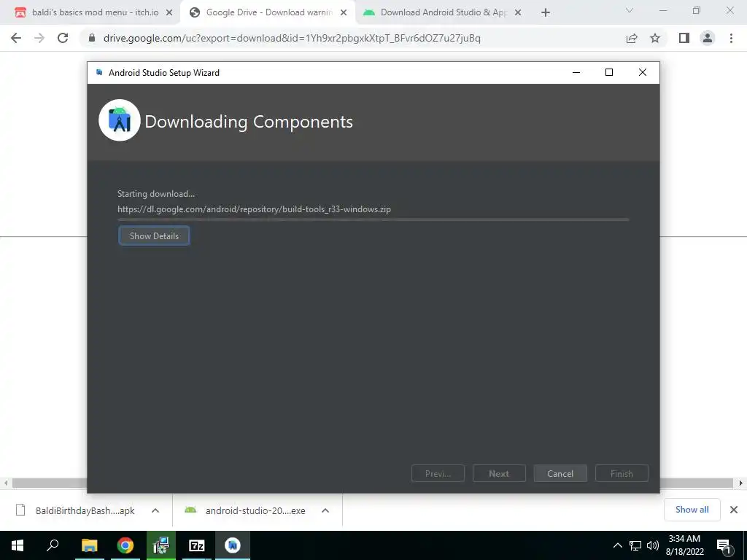This screenshot has width=747, height=560.
Task: Click the horizontal scrollbar left arrow
Action: click(x=6, y=483)
